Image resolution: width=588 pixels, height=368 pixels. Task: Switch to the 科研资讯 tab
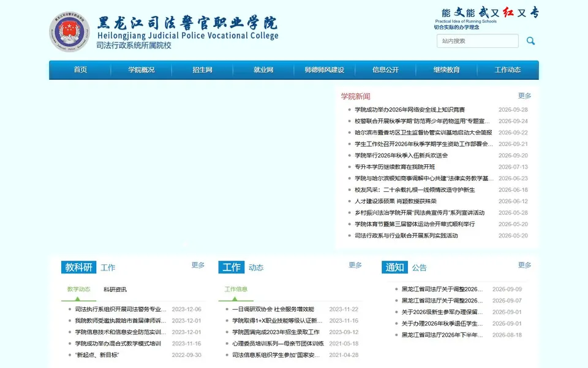tap(115, 289)
